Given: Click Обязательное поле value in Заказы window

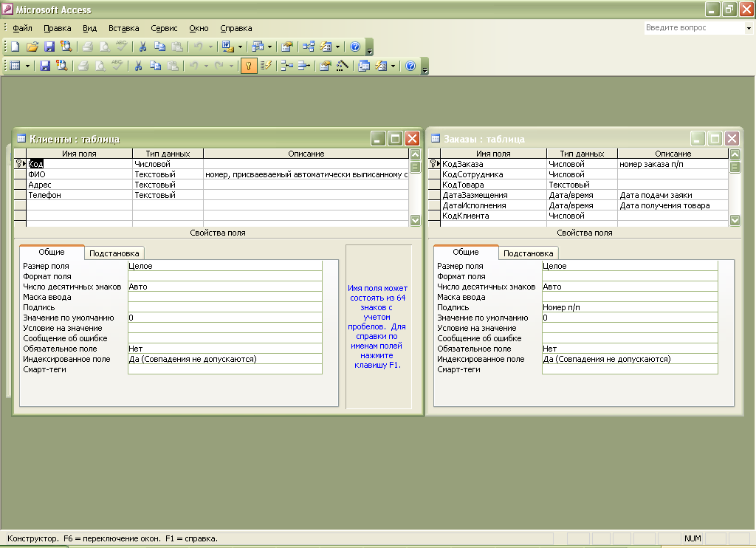Looking at the screenshot, I should (x=630, y=349).
